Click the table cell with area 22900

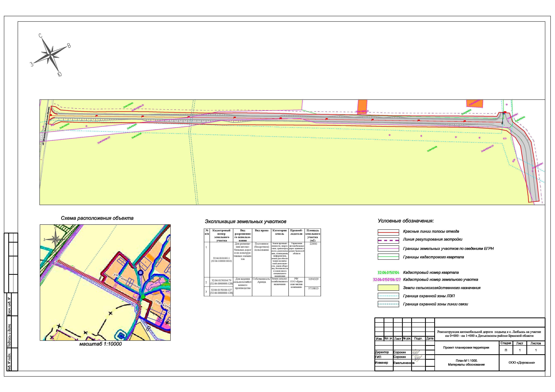pos(313,244)
